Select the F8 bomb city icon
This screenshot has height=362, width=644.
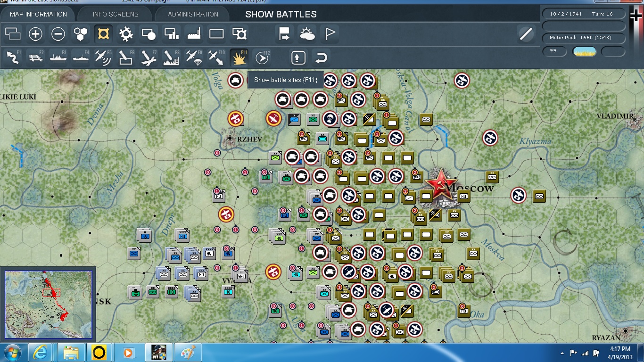[171, 57]
